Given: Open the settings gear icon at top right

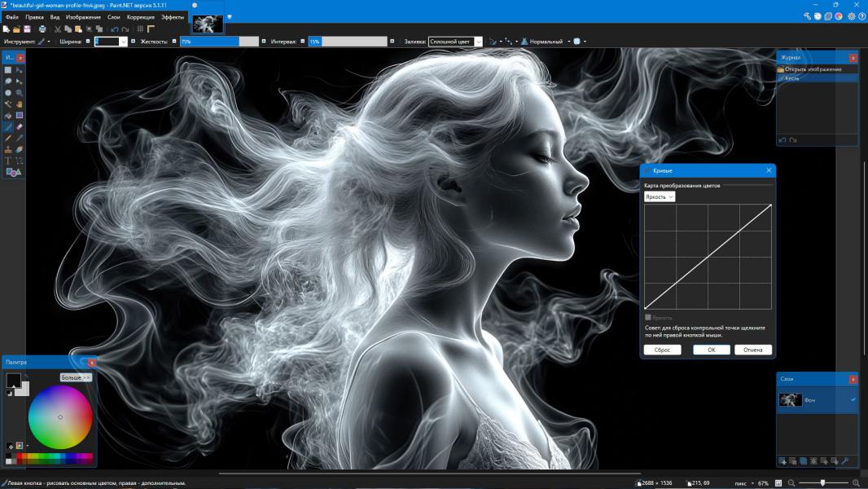Looking at the screenshot, I should coord(851,16).
